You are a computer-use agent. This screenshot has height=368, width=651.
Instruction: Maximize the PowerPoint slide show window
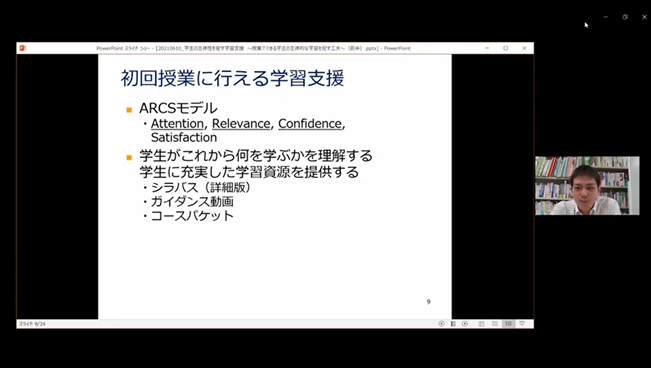(506, 48)
